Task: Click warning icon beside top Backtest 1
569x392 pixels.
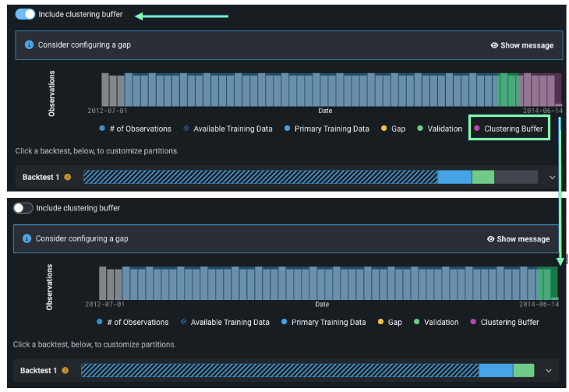Action: click(68, 178)
